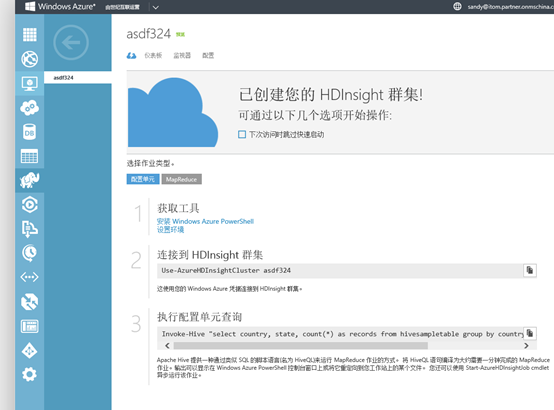The width and height of the screenshot is (554, 410).
Task: Open quick start cloud tab icon
Action: (131, 55)
